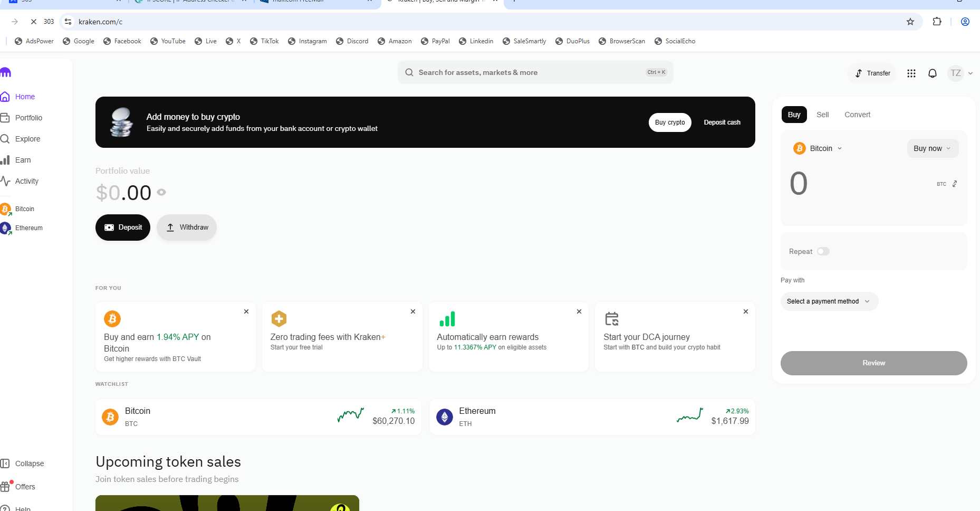Open Buy and earn Bitcoin card
This screenshot has width=980, height=511.
[x=176, y=337]
